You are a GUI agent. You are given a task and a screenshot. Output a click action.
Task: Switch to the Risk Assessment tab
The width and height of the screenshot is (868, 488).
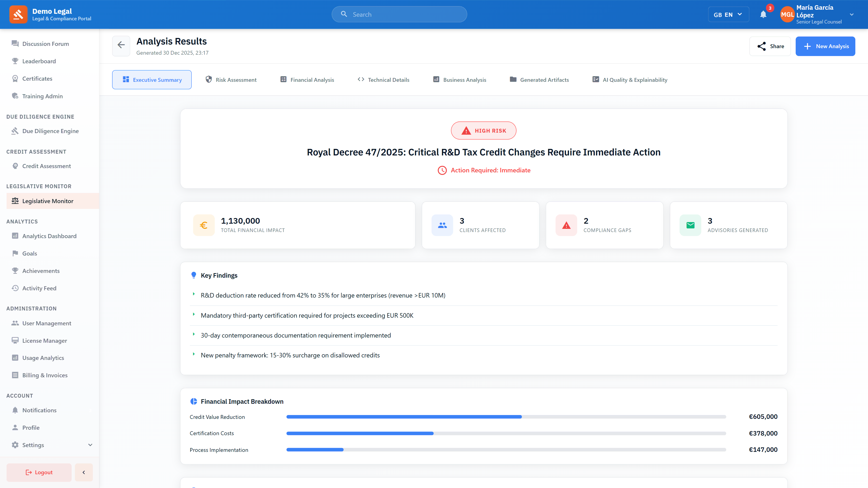231,80
